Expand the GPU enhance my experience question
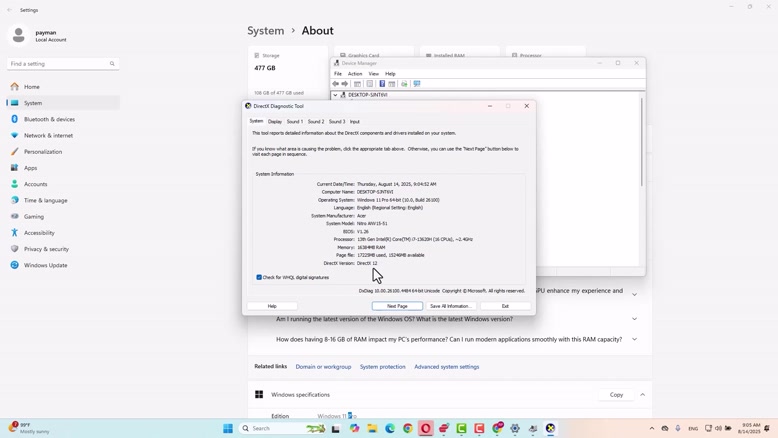Screen dimensions: 778x438 634,294
